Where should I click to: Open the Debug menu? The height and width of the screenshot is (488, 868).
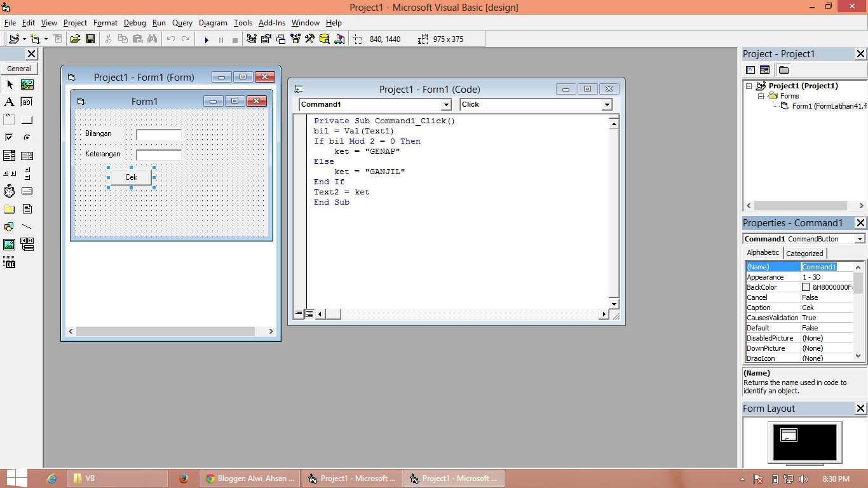[135, 23]
